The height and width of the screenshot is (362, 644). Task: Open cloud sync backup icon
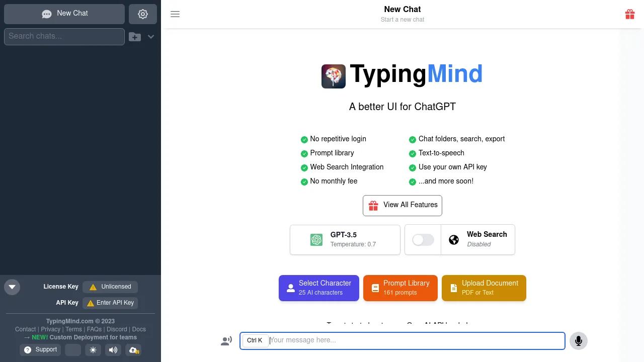tap(133, 350)
